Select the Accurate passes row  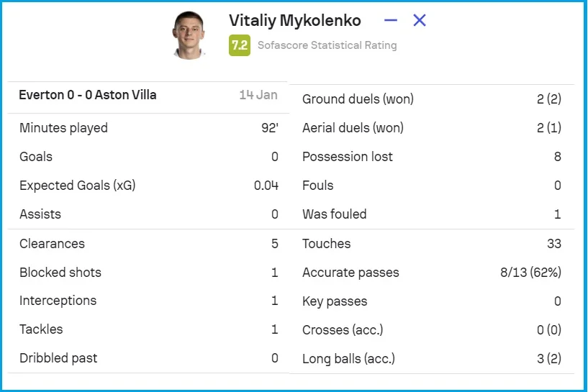[431, 273]
